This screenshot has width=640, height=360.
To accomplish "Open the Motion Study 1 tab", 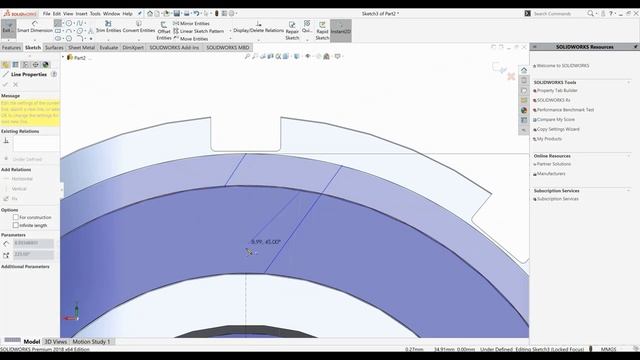I will (91, 342).
